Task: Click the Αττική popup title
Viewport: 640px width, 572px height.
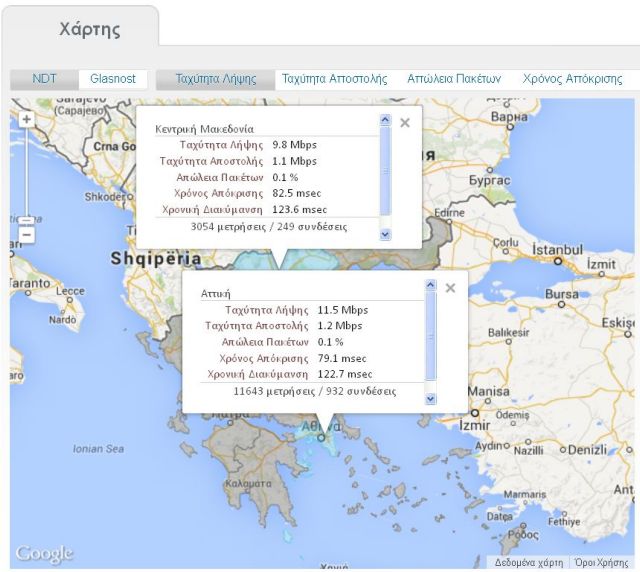Action: tap(216, 294)
